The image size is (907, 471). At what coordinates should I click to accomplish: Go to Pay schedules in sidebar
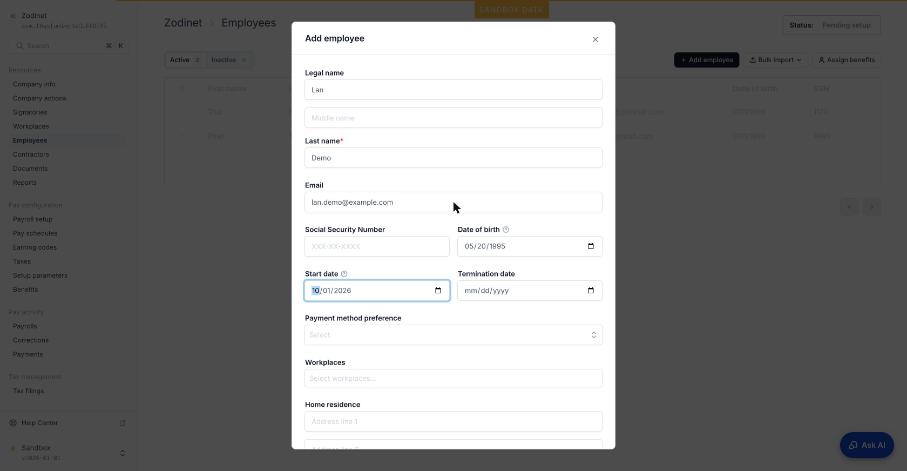[35, 233]
